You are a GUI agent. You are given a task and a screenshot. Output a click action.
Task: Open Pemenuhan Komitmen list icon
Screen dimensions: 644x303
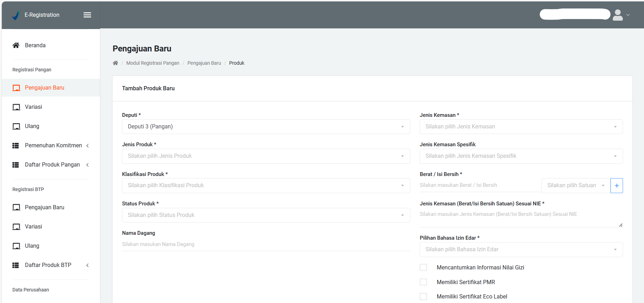pyautogui.click(x=16, y=146)
